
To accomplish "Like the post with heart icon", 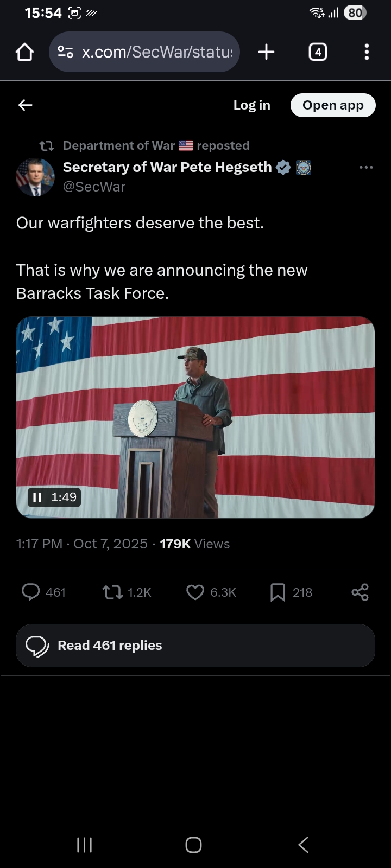I will pyautogui.click(x=195, y=592).
